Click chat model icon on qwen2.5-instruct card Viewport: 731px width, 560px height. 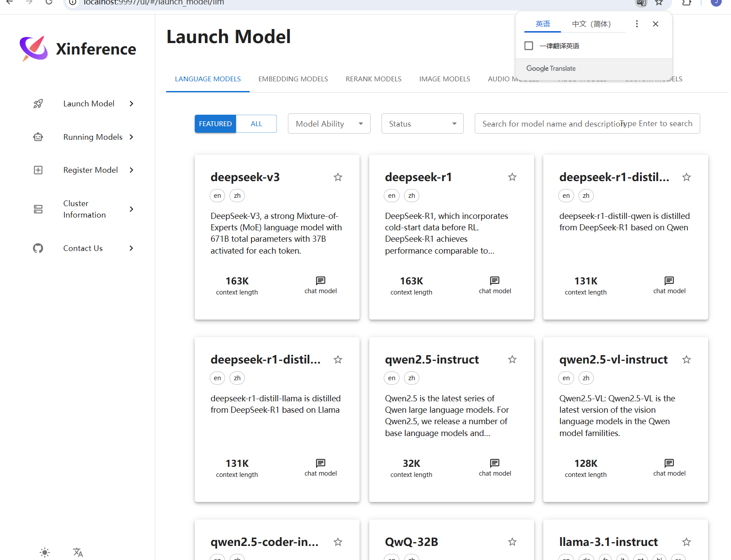pyautogui.click(x=495, y=463)
